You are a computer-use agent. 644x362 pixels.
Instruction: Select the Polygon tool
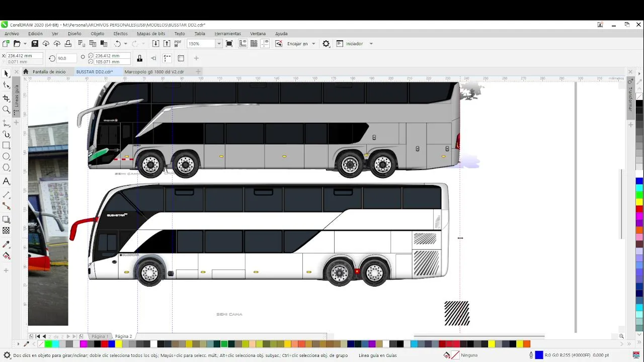(x=6, y=168)
